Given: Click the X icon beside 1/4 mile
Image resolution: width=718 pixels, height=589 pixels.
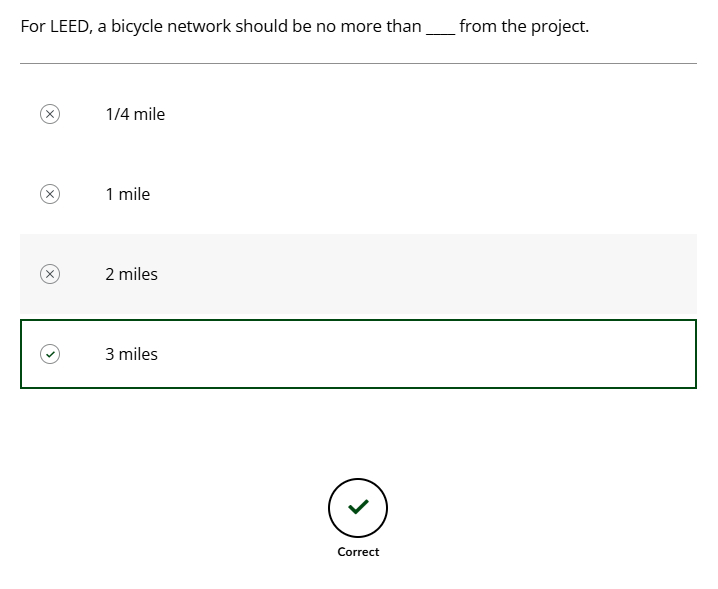Looking at the screenshot, I should point(50,114).
